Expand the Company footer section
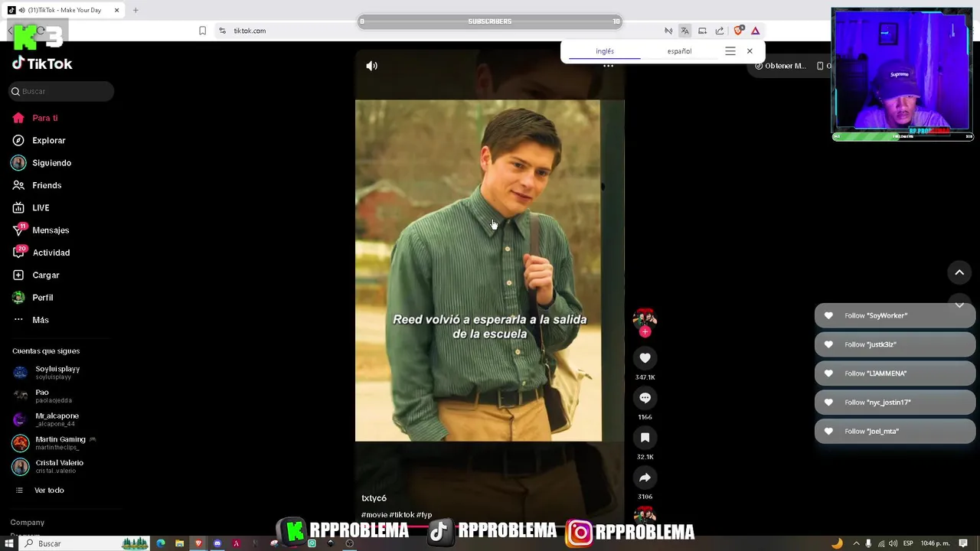This screenshot has width=980, height=551. click(x=28, y=522)
